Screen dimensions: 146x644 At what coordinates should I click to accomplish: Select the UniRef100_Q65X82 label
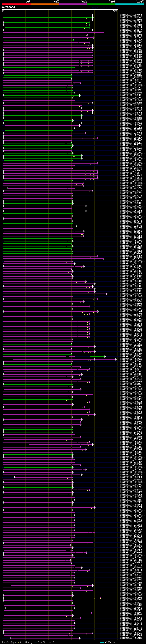131,374
